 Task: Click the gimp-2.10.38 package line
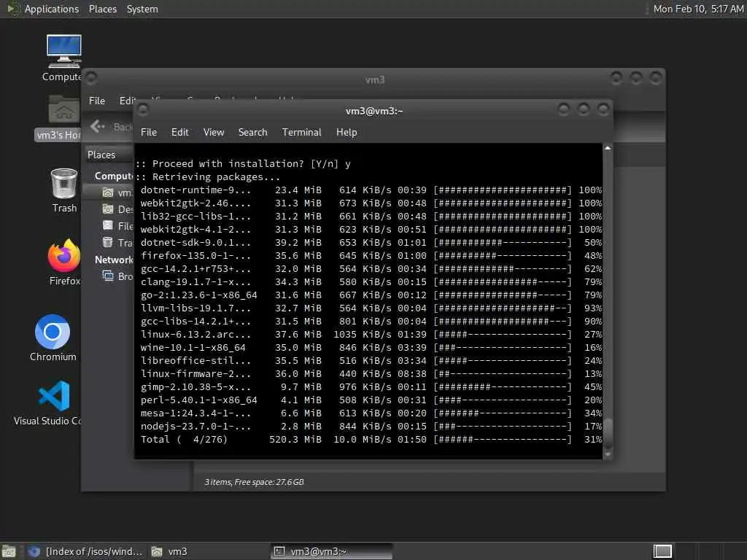click(371, 386)
